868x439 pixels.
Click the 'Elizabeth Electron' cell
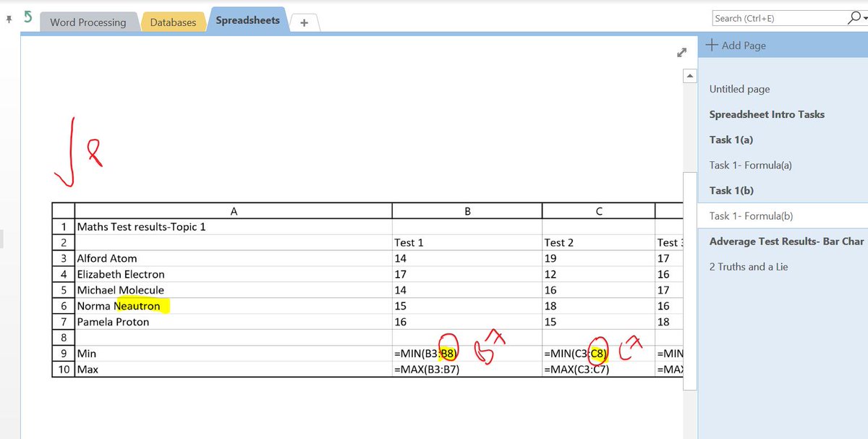click(x=233, y=274)
